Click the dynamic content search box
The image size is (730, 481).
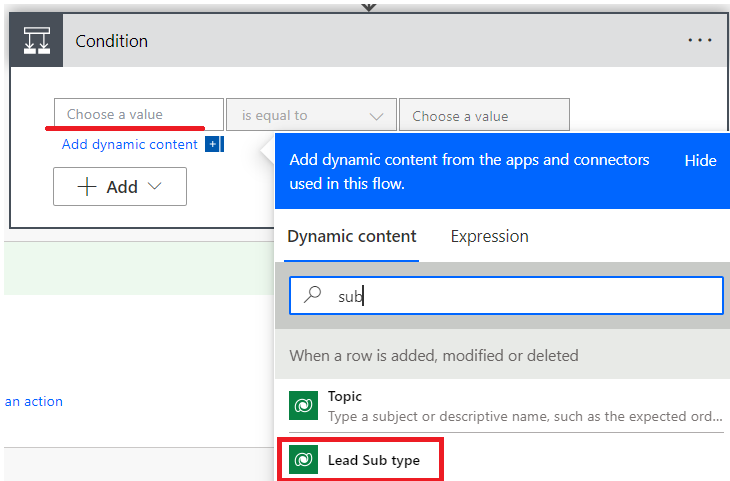[506, 296]
